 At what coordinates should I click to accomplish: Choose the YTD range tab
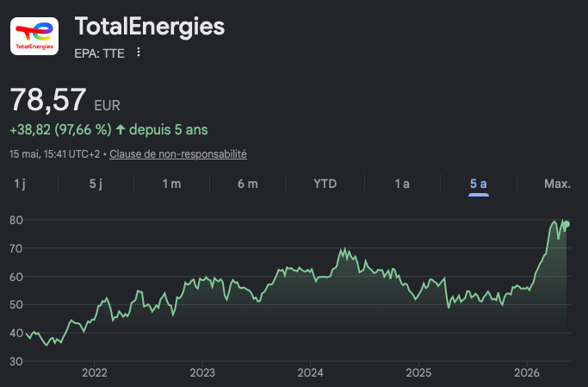pyautogui.click(x=325, y=184)
